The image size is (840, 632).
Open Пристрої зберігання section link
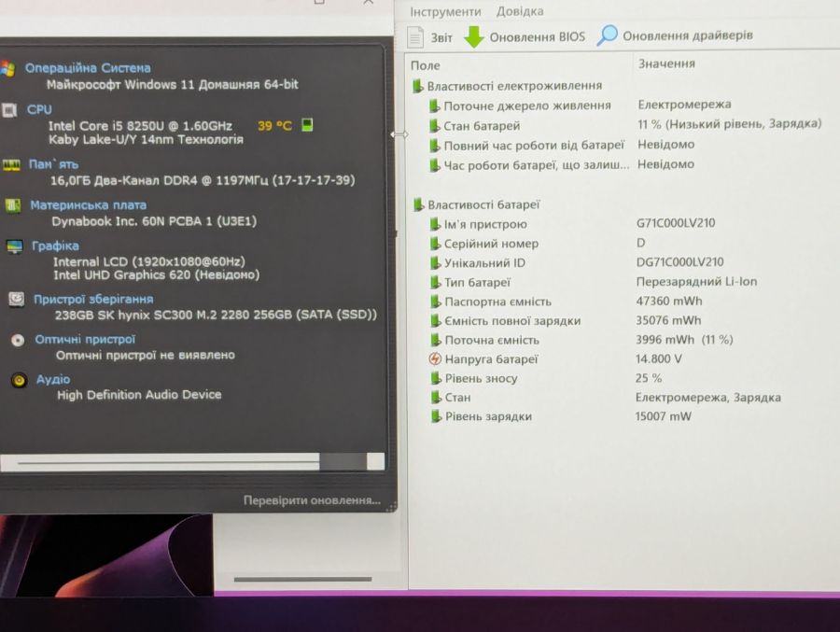pyautogui.click(x=93, y=299)
